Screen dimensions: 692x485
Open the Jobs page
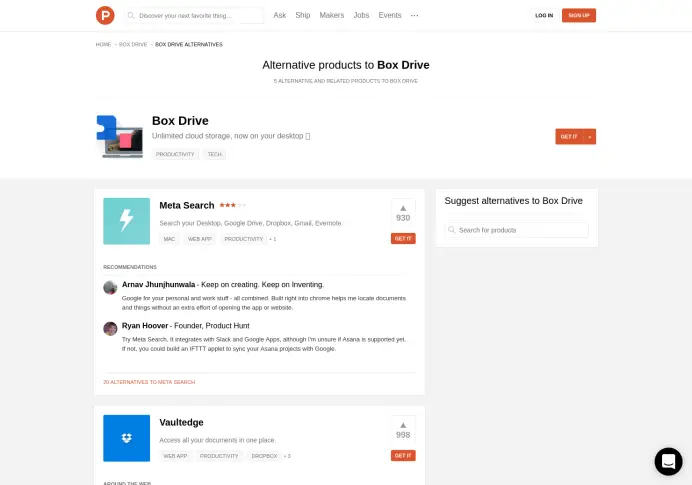click(361, 15)
